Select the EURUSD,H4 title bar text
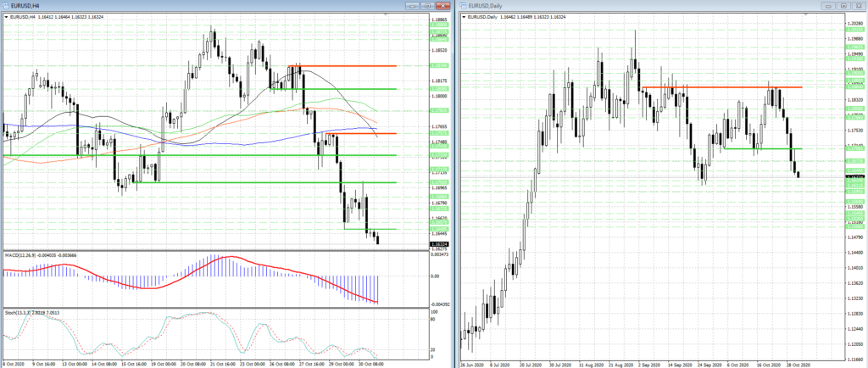 (25, 6)
